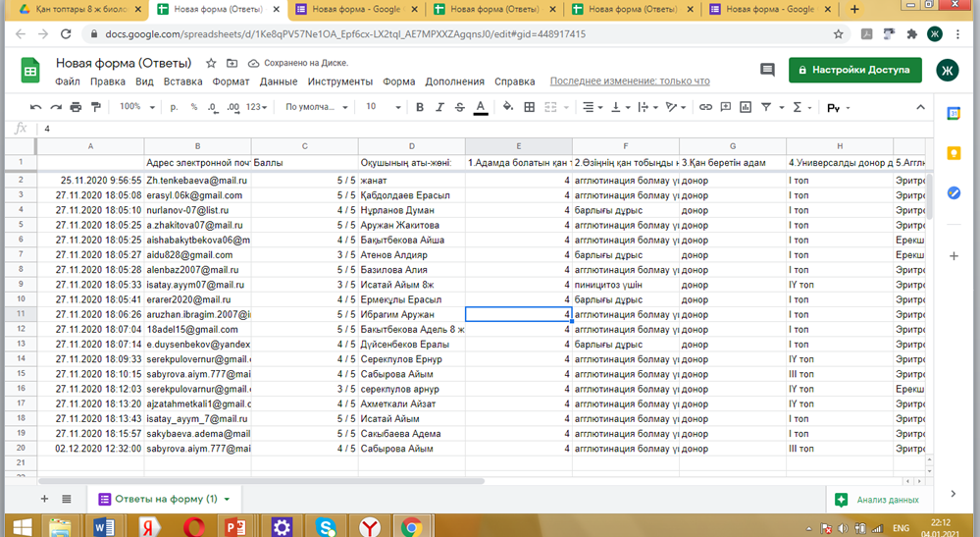Open text color picker
The width and height of the screenshot is (980, 537).
click(480, 108)
